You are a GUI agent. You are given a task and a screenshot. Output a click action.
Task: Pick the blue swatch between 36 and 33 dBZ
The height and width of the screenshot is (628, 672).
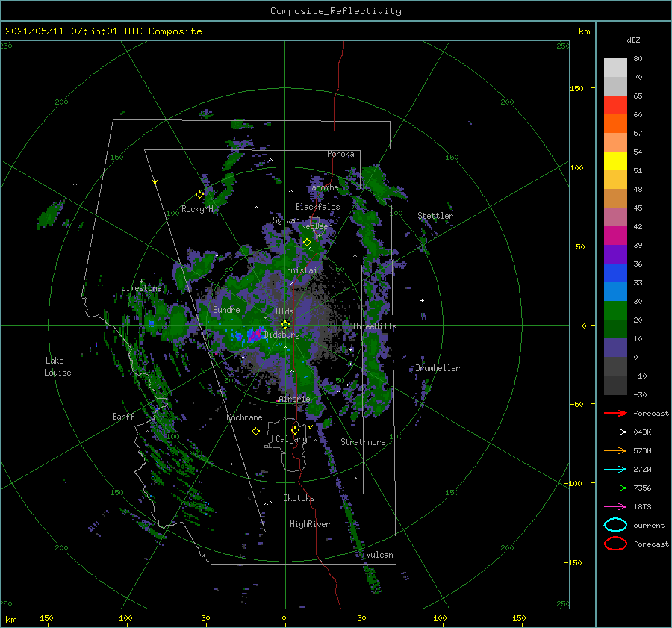pos(615,273)
